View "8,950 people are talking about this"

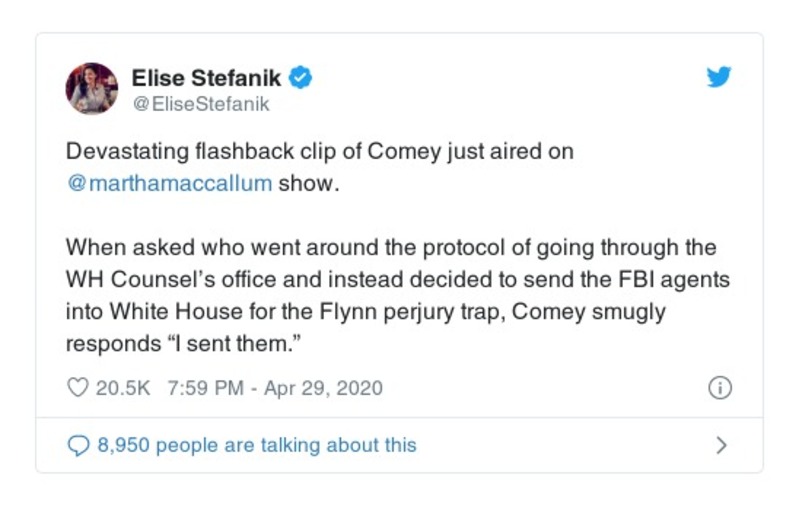pos(256,445)
